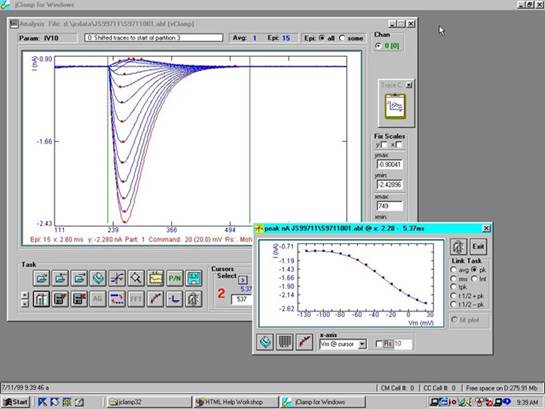
Task: Switch to HTML Help Workshop taskbar item
Action: tap(236, 402)
